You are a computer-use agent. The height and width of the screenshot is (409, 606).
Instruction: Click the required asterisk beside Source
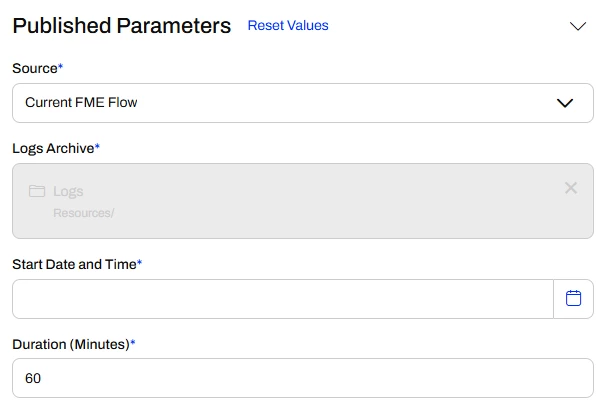click(x=61, y=66)
